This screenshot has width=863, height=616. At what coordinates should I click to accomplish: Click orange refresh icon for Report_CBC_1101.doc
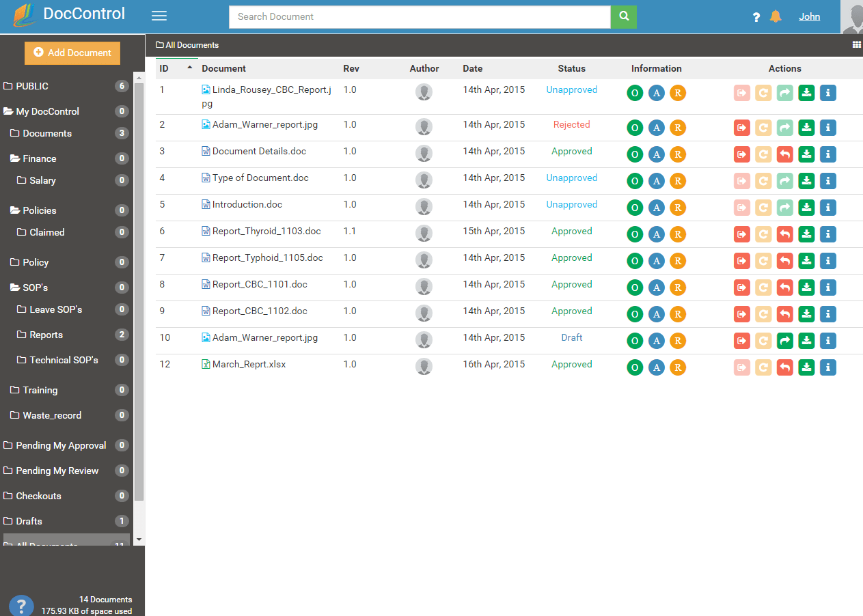tap(763, 288)
